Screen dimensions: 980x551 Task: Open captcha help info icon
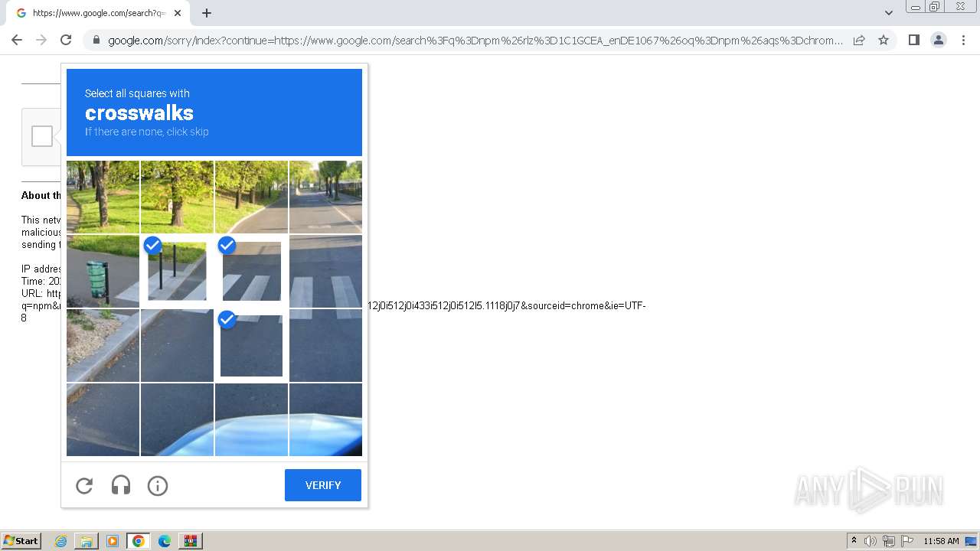158,485
